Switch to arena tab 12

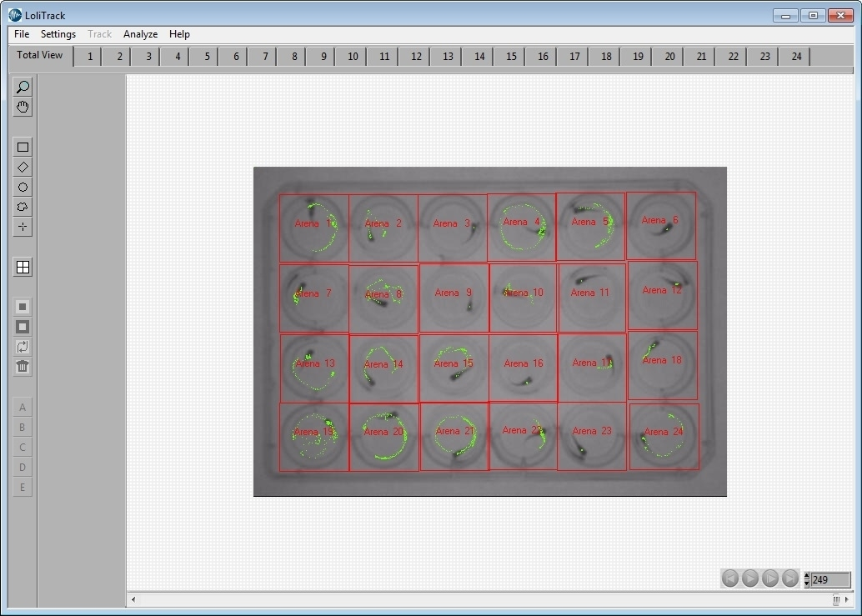tap(415, 57)
